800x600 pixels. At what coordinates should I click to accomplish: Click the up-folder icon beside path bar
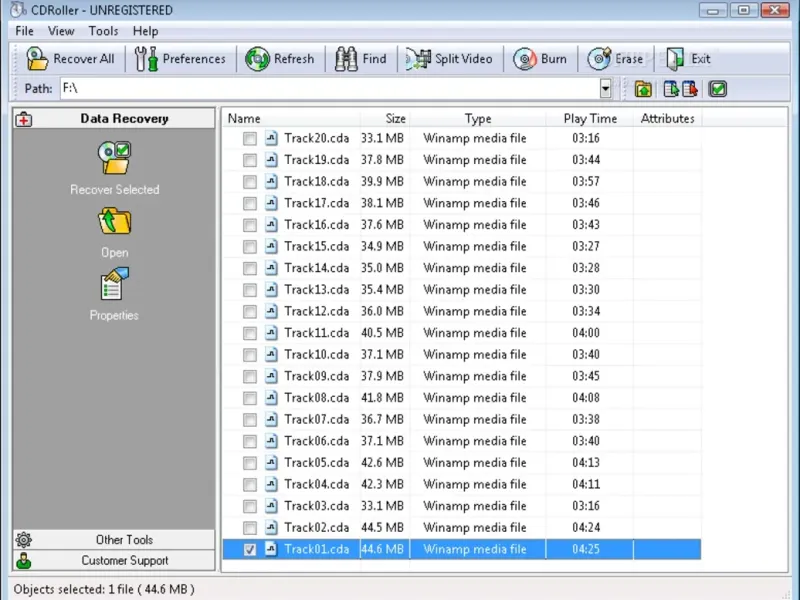[x=643, y=89]
